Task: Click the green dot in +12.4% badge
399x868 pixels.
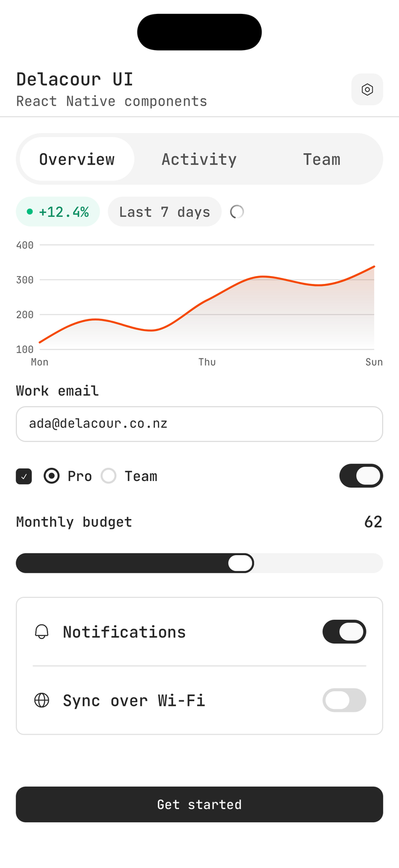Action: click(x=30, y=212)
